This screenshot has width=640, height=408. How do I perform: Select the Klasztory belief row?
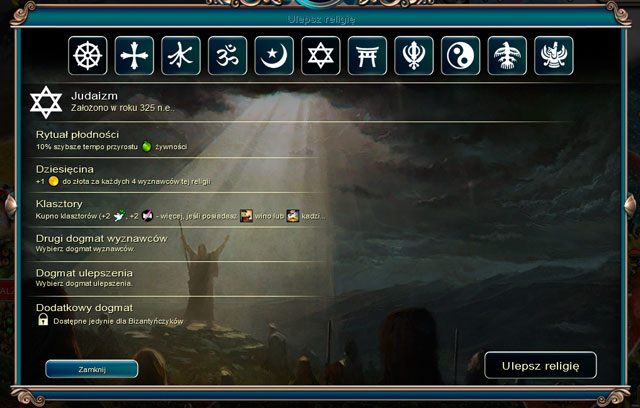click(178, 209)
